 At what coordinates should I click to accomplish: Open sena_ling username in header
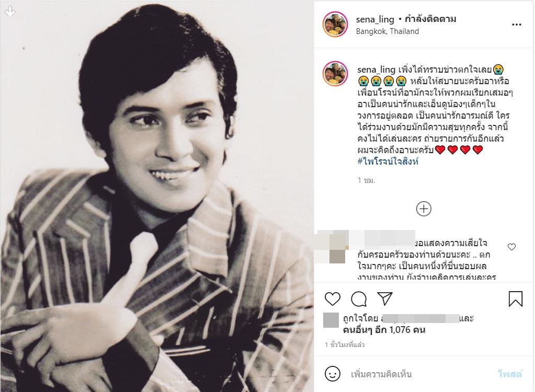[375, 19]
